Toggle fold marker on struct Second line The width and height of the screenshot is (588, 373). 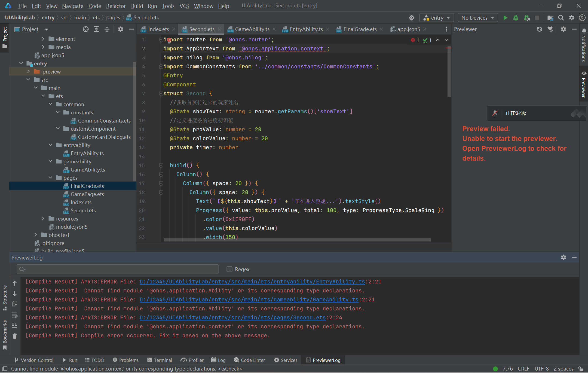pos(161,93)
